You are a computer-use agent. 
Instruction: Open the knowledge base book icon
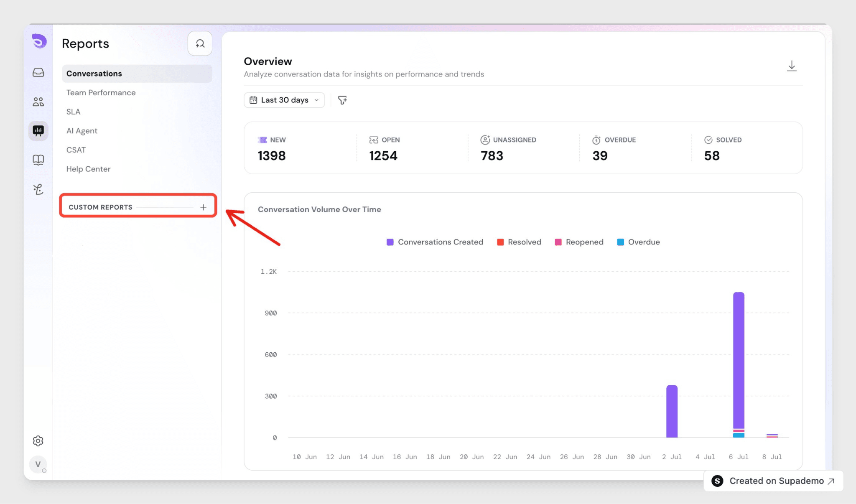point(38,160)
